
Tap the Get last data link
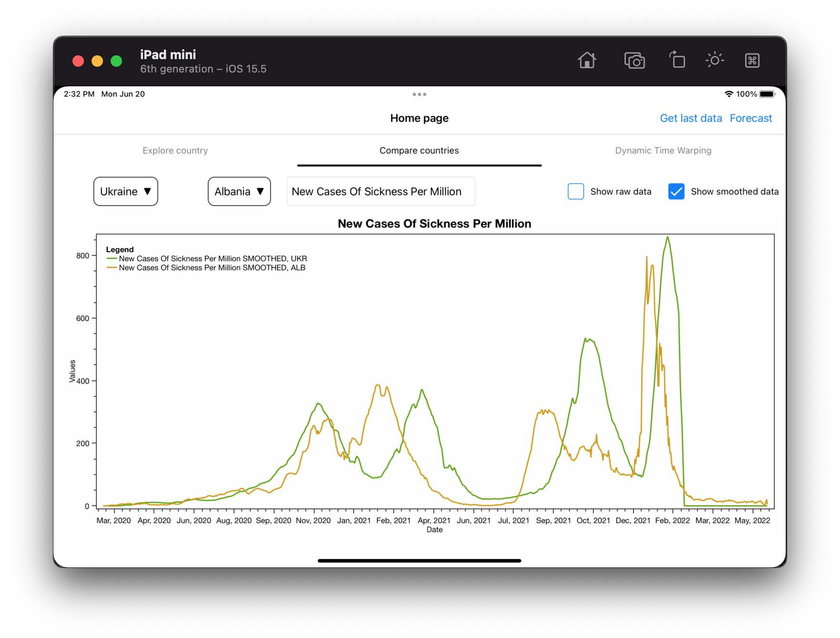coord(691,118)
